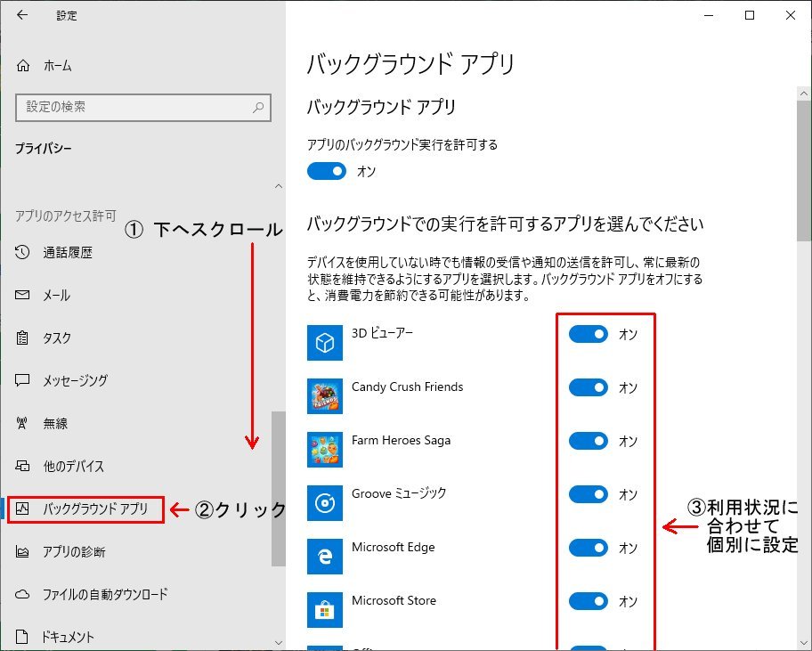Click the Microsoft Store app icon
Image resolution: width=812 pixels, height=651 pixels.
[x=325, y=610]
